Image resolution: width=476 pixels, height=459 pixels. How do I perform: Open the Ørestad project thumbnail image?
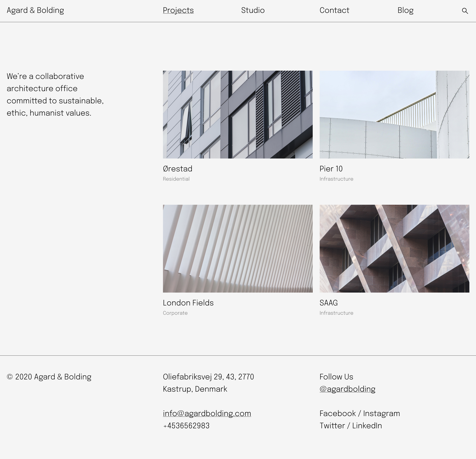coord(238,115)
